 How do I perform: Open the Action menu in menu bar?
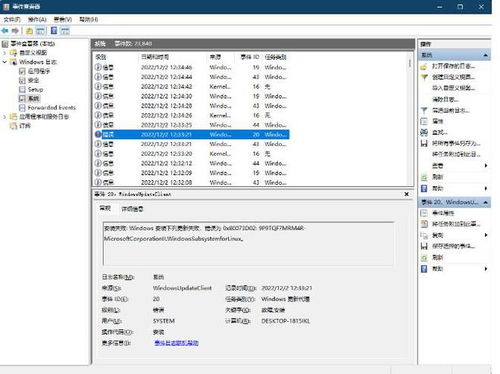point(37,19)
